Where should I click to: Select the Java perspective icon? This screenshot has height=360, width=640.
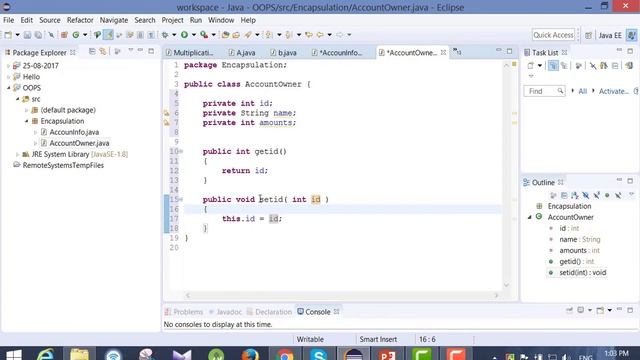[631, 36]
